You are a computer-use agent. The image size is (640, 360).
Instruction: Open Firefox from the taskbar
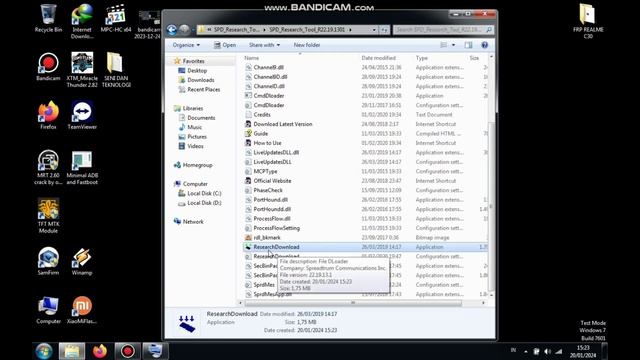pos(100,351)
